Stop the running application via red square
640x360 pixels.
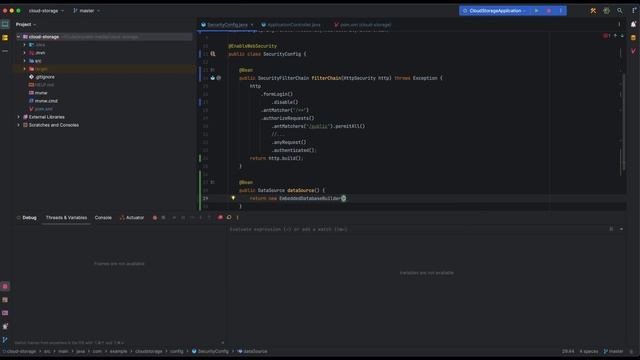[x=549, y=11]
